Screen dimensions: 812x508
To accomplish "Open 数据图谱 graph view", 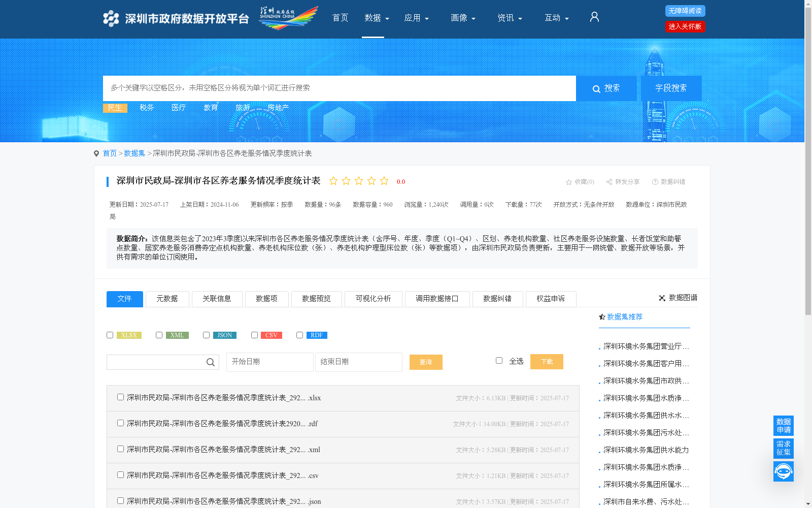I will click(x=678, y=298).
